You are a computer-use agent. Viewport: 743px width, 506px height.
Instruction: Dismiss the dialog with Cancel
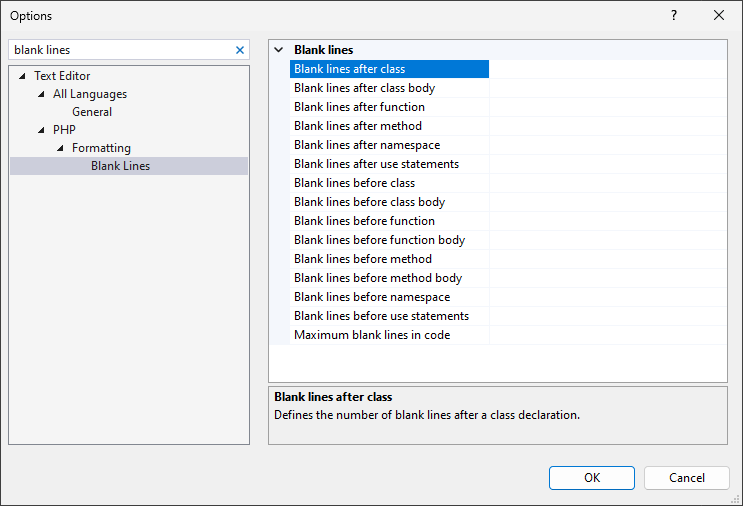687,478
